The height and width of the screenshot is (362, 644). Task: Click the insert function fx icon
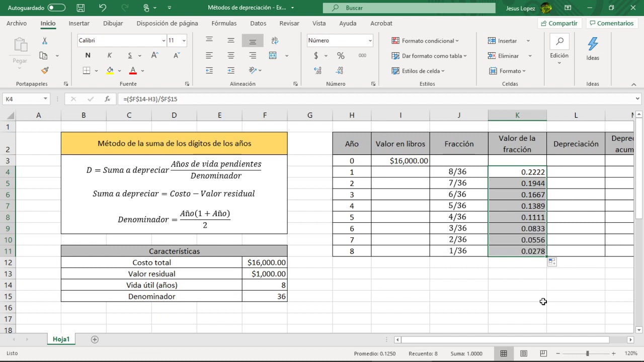[107, 99]
